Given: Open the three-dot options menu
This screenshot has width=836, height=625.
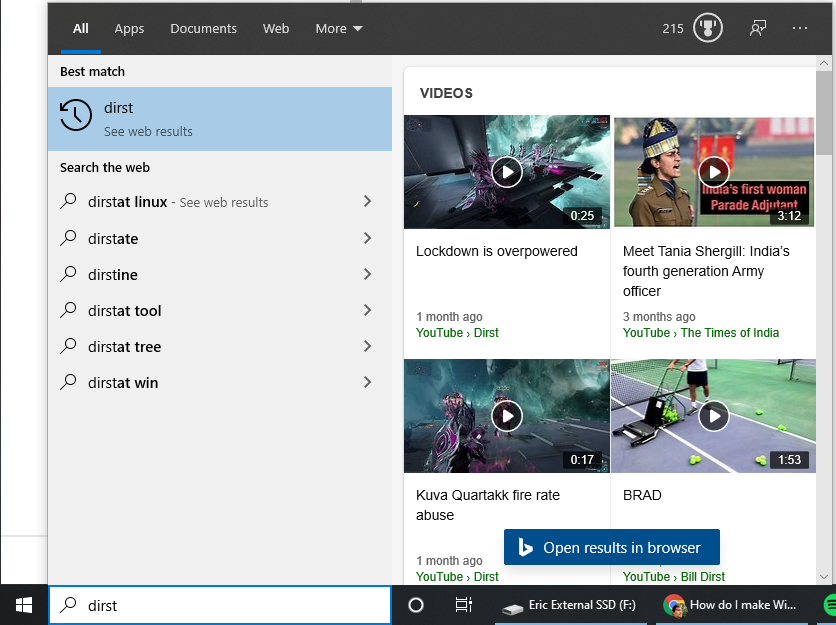Looking at the screenshot, I should click(800, 28).
